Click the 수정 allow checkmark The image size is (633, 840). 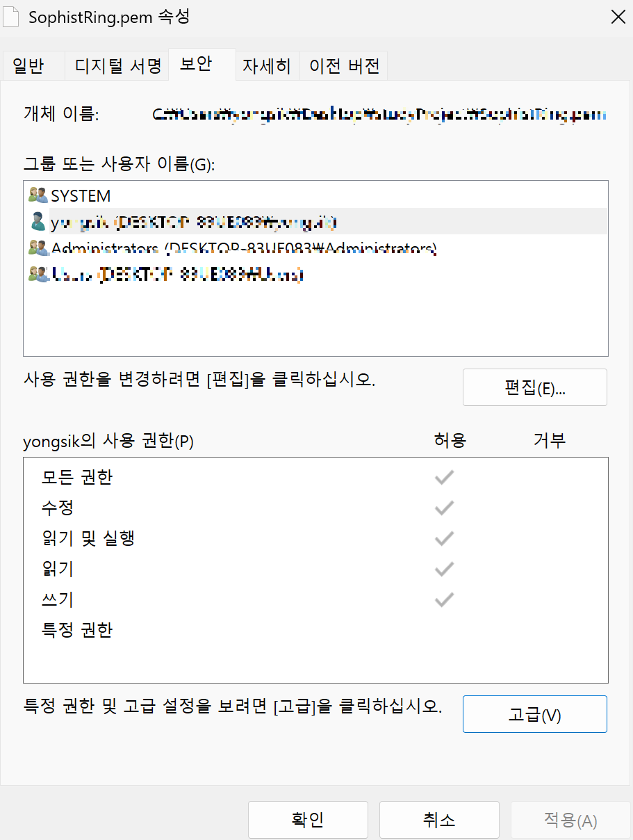point(444,508)
